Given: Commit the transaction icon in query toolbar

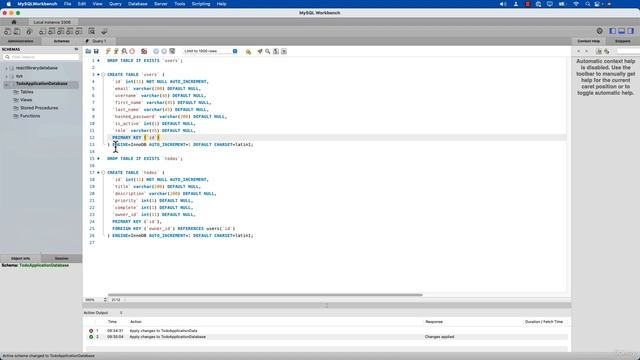Looking at the screenshot, I should point(156,51).
